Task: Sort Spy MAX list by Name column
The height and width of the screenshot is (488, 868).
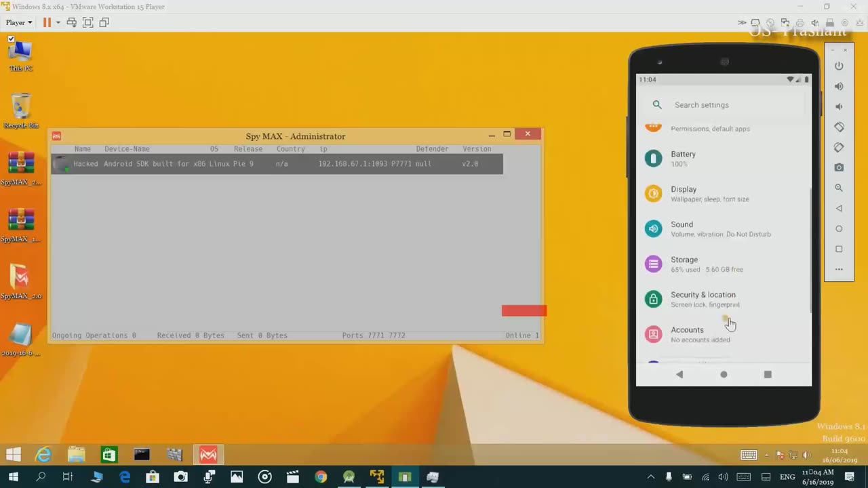Action: point(83,149)
